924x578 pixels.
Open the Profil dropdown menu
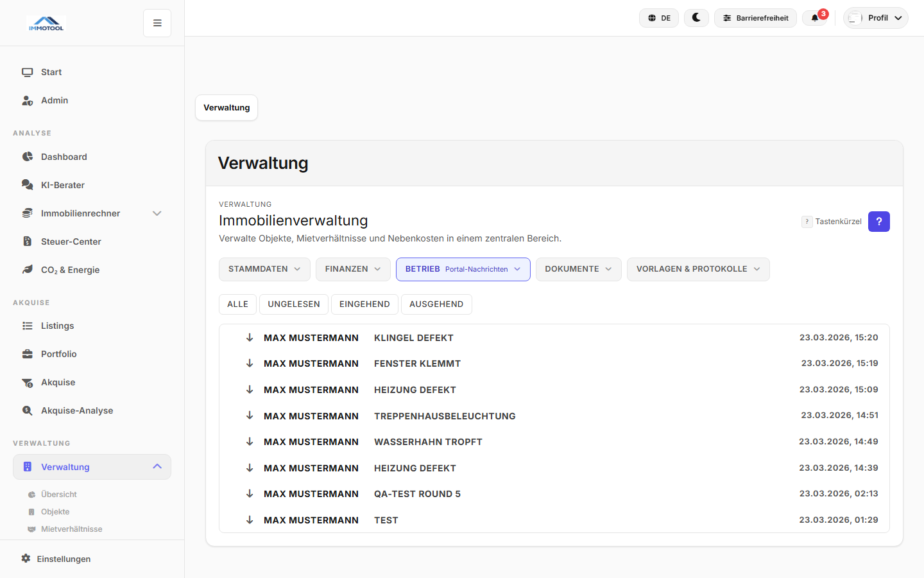pyautogui.click(x=876, y=18)
